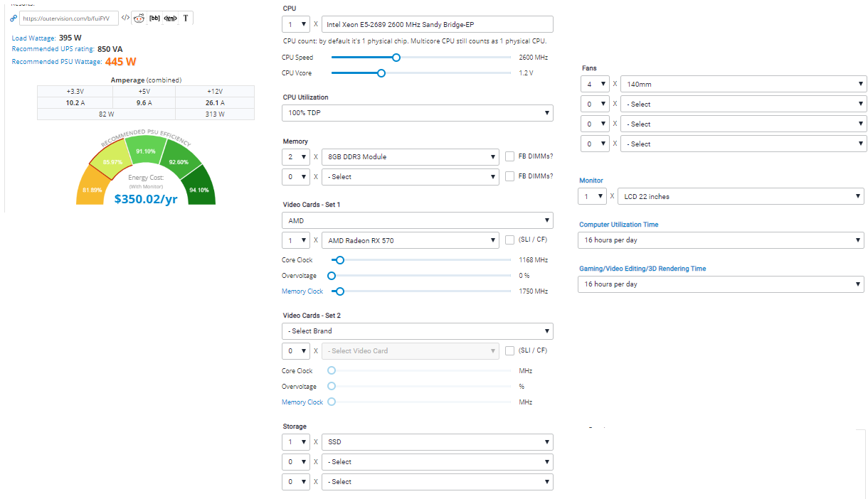Screen dimensions: 868x499
Task: Expand the AMD video card brand dropdown
Action: (418, 220)
